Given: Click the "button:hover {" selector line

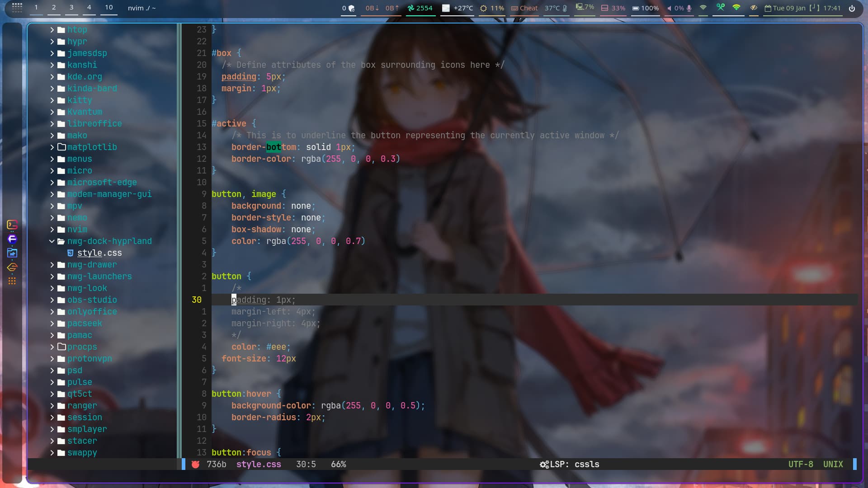Looking at the screenshot, I should point(246,394).
